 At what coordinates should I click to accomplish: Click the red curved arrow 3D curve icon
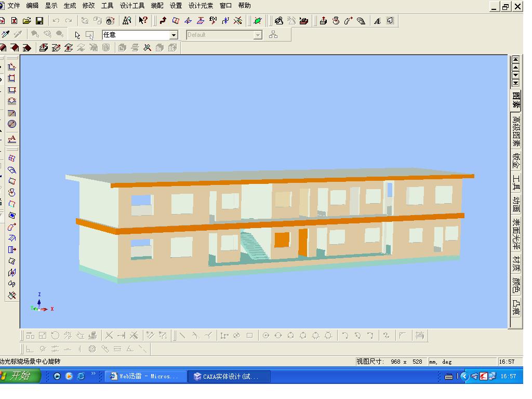(x=163, y=21)
